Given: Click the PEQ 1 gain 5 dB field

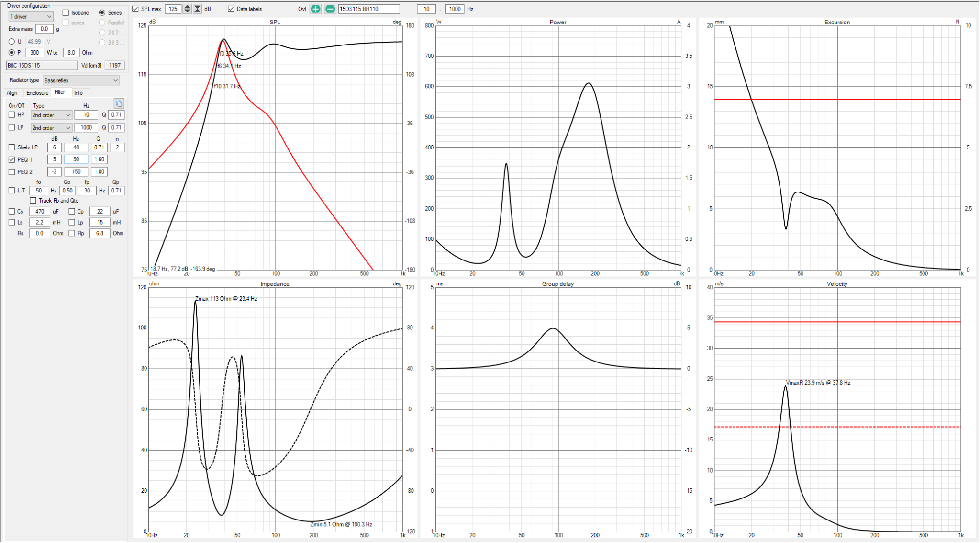Looking at the screenshot, I should (55, 159).
